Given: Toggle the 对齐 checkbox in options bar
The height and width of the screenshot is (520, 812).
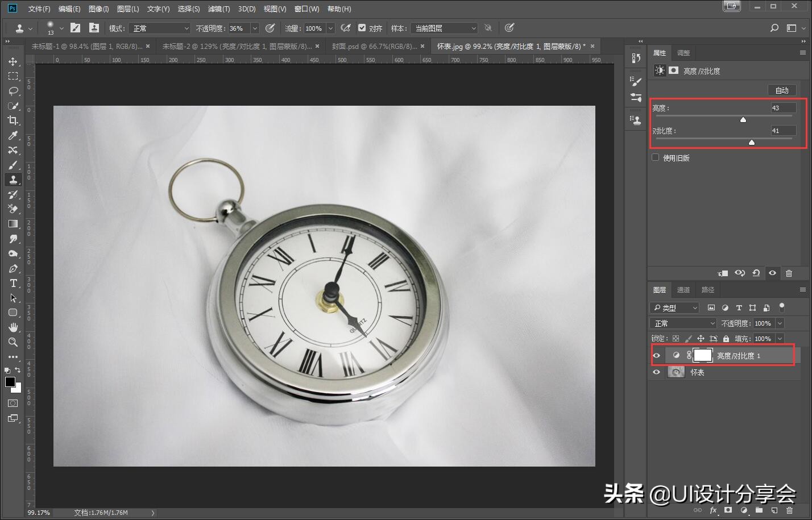Looking at the screenshot, I should pos(362,27).
